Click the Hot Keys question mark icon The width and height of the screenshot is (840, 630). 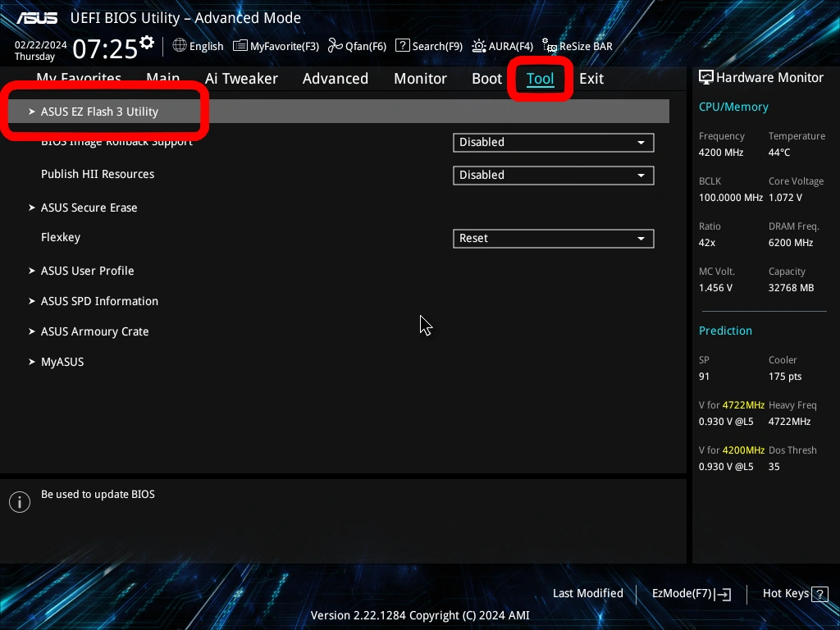click(x=819, y=594)
